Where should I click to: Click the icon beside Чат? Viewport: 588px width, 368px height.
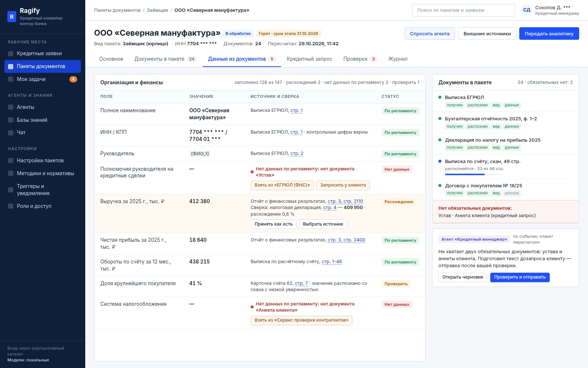11,133
